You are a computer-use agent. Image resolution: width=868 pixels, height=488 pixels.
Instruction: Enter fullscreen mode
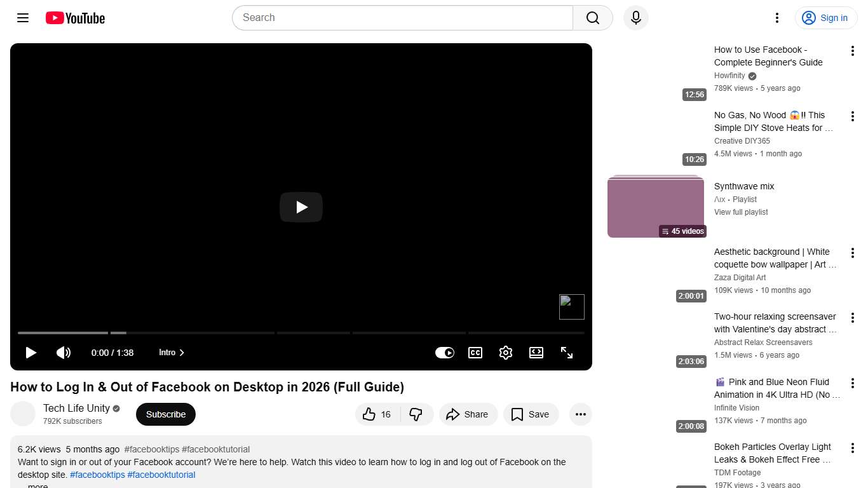pyautogui.click(x=566, y=352)
